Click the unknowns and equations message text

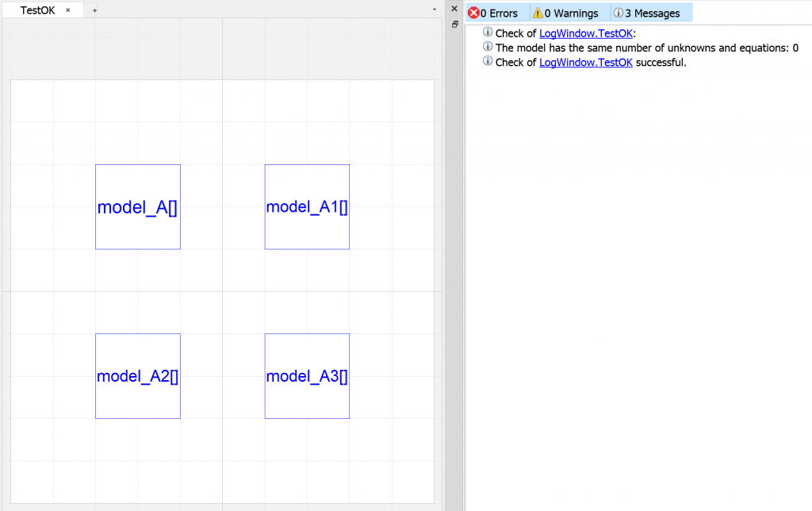[647, 48]
